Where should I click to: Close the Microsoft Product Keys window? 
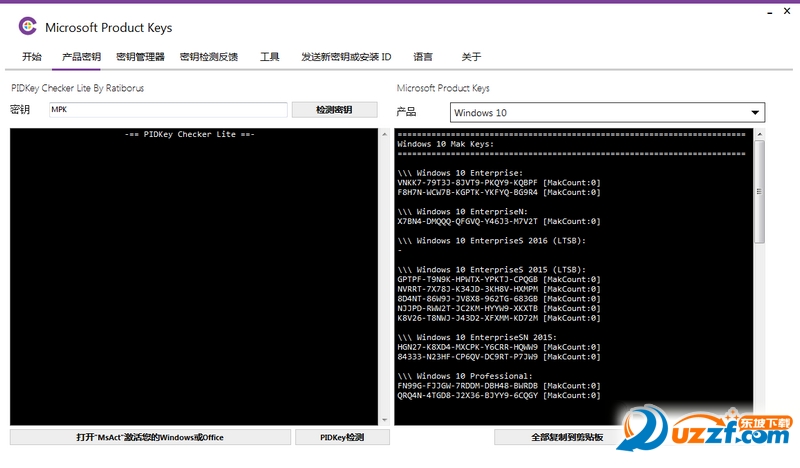coord(787,11)
